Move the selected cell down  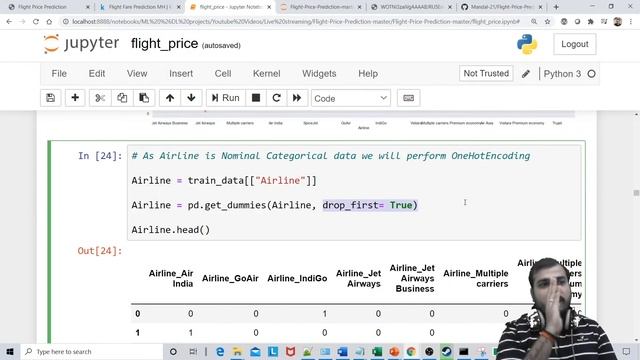pos(191,98)
